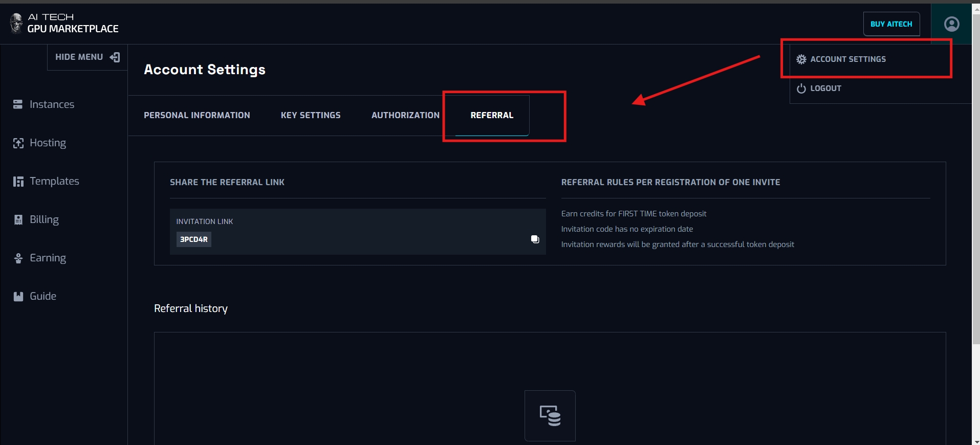The image size is (980, 445).
Task: Click the user profile avatar icon
Action: point(951,24)
